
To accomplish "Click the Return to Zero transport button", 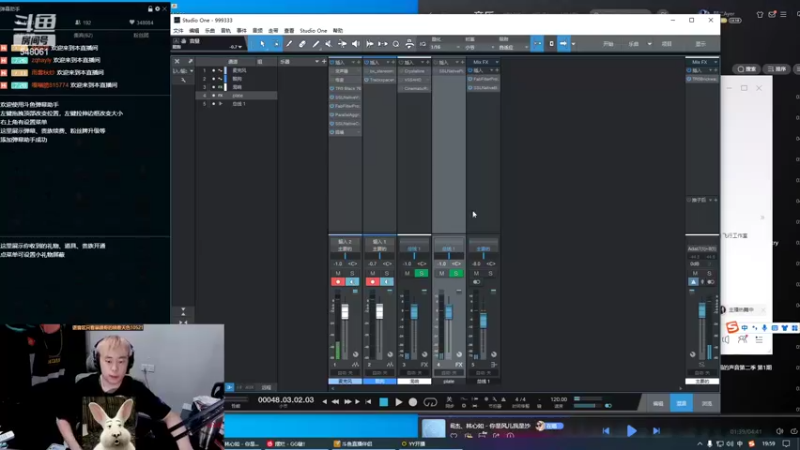I will click(x=368, y=402).
